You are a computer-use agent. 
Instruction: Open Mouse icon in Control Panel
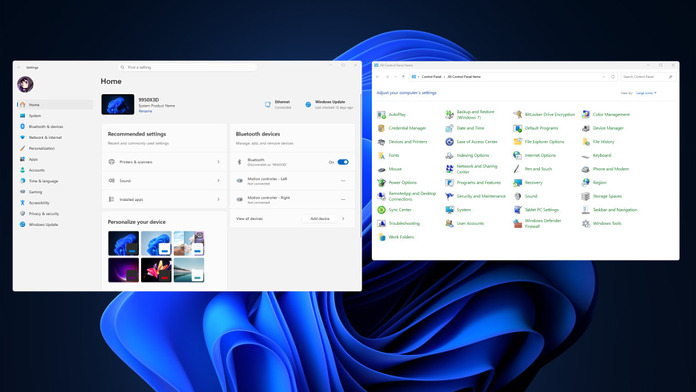click(x=381, y=169)
